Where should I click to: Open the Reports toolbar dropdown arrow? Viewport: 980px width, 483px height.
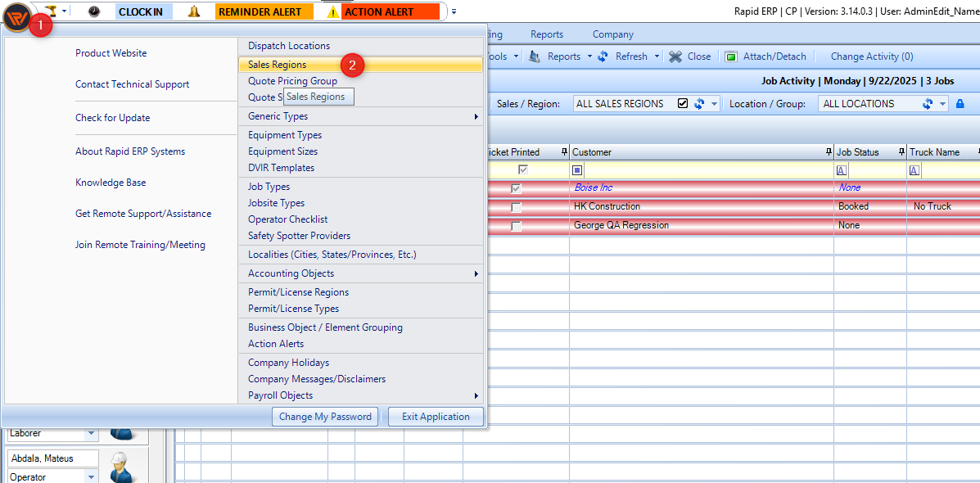(x=589, y=56)
